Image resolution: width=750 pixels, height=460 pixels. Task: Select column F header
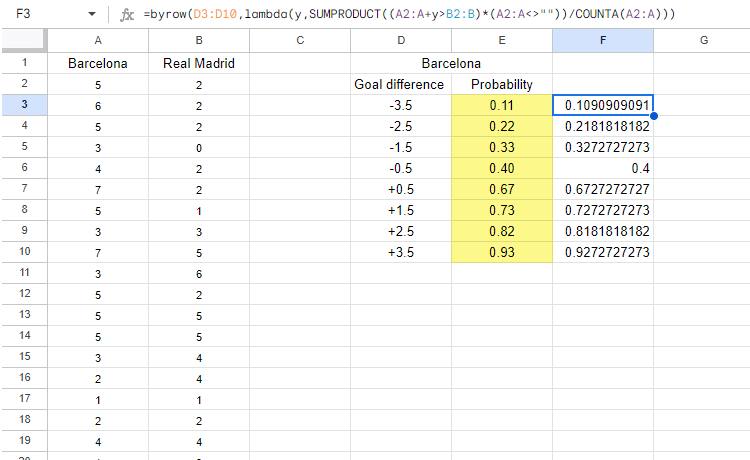pos(603,40)
